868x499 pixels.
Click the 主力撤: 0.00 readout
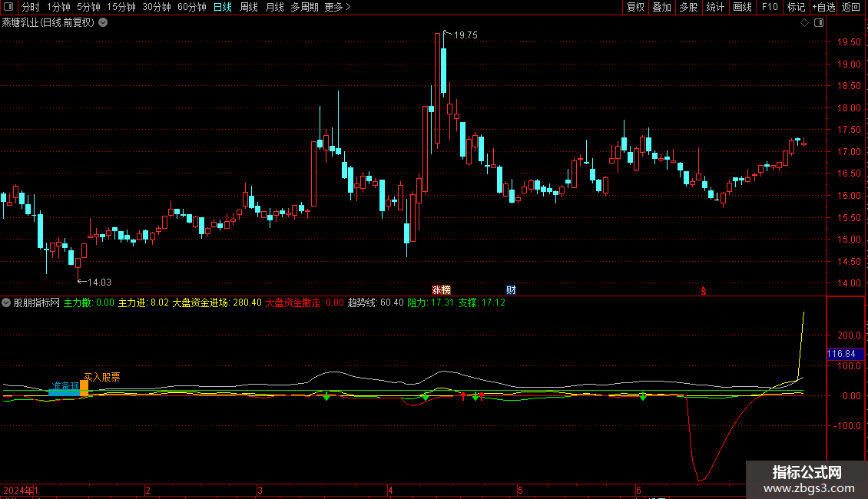coord(88,302)
